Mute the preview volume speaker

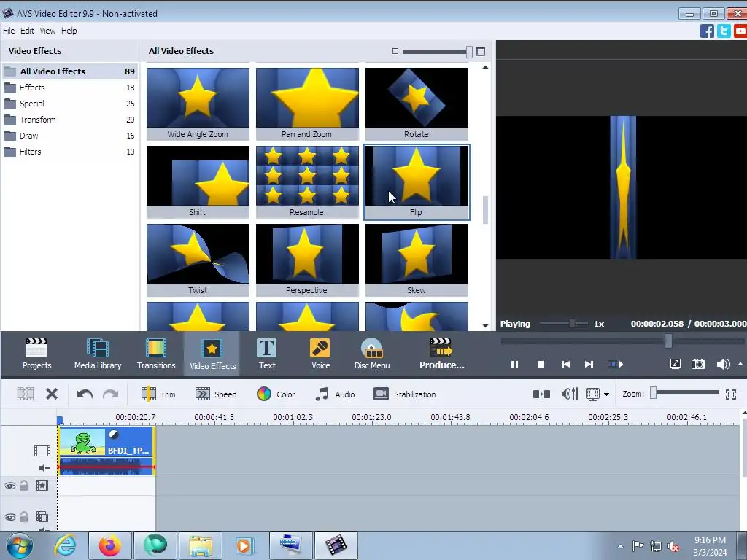[x=723, y=365]
